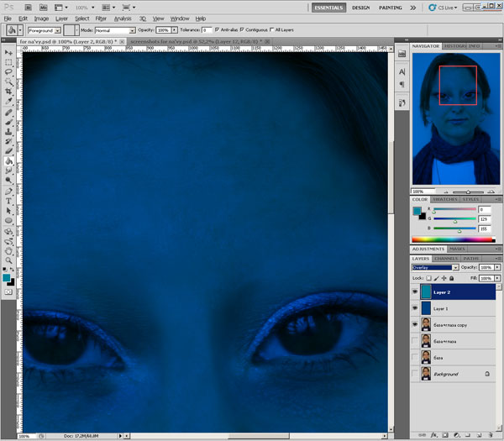The height and width of the screenshot is (441, 504).
Task: Toggle the Anti-alias checkbox
Action: coord(217,30)
